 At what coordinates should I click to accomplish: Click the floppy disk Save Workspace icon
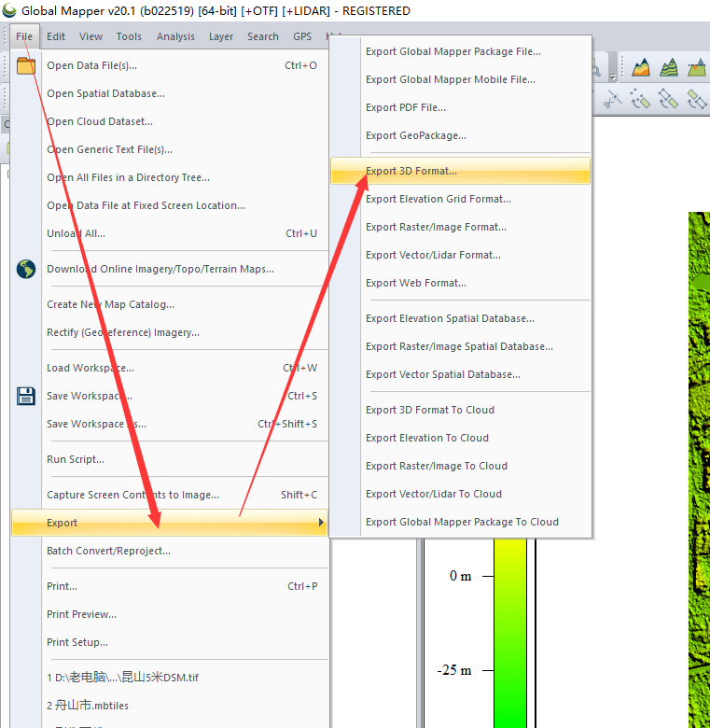pyautogui.click(x=26, y=396)
